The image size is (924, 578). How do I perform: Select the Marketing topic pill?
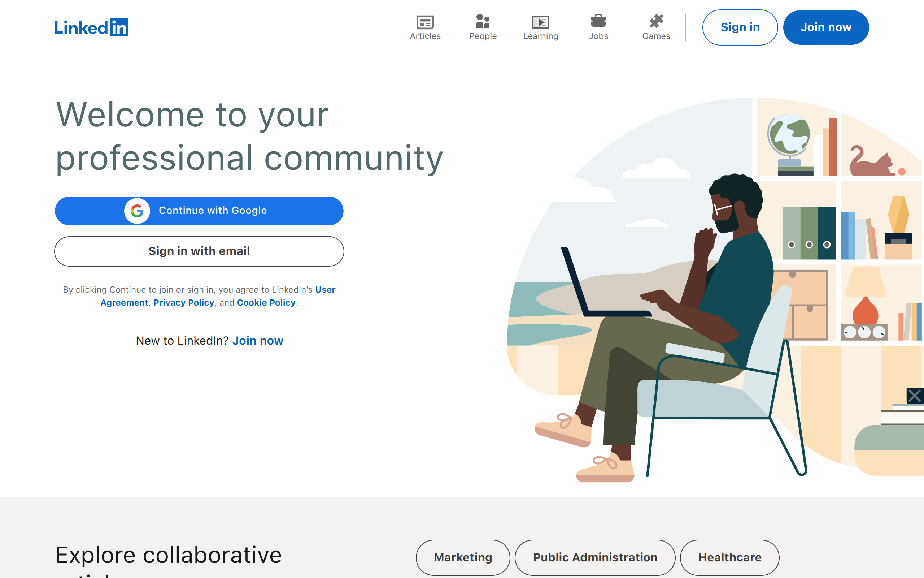[463, 557]
